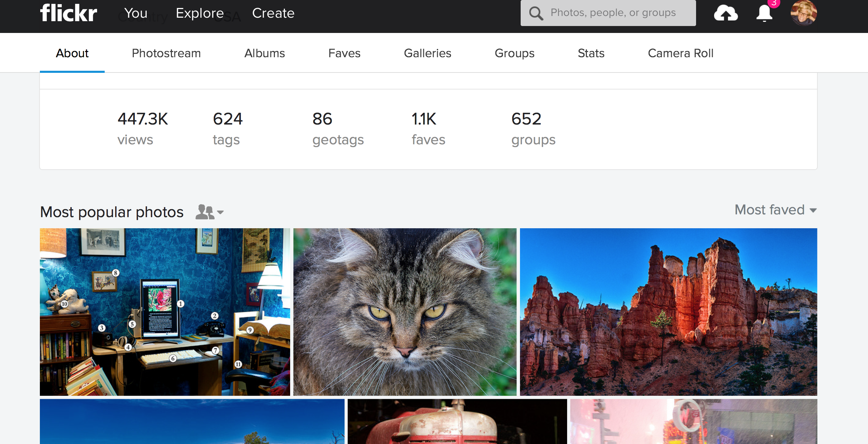Expand the Most faved sort dropdown
This screenshot has width=868, height=444.
tap(775, 210)
